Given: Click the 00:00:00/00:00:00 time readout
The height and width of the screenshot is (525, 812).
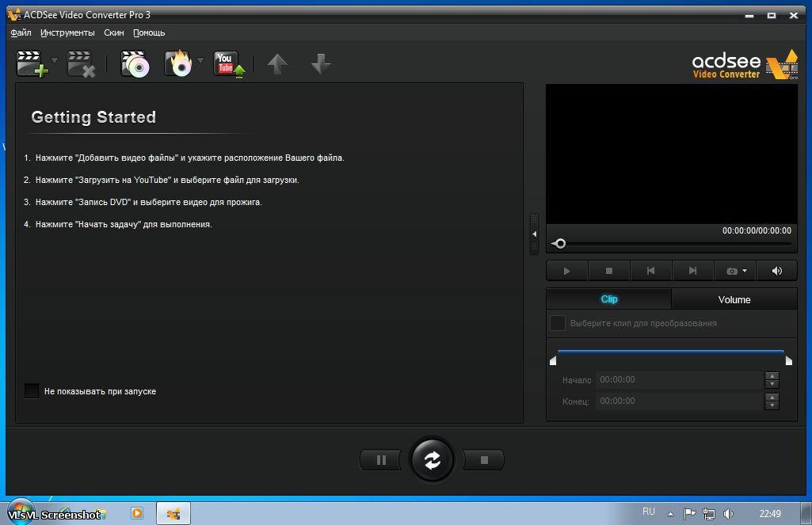Looking at the screenshot, I should pos(757,230).
